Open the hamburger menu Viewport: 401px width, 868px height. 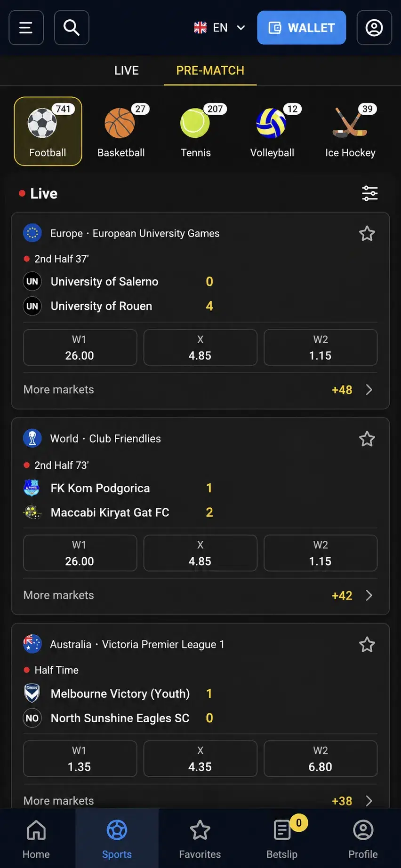pos(26,28)
